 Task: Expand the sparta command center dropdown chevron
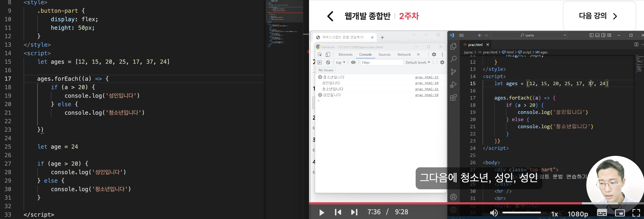point(565,35)
